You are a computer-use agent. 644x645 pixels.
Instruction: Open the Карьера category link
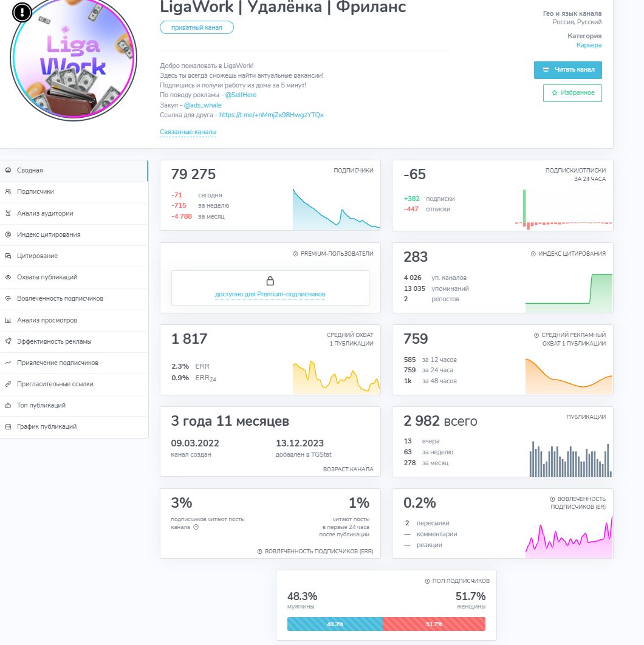pyautogui.click(x=589, y=46)
